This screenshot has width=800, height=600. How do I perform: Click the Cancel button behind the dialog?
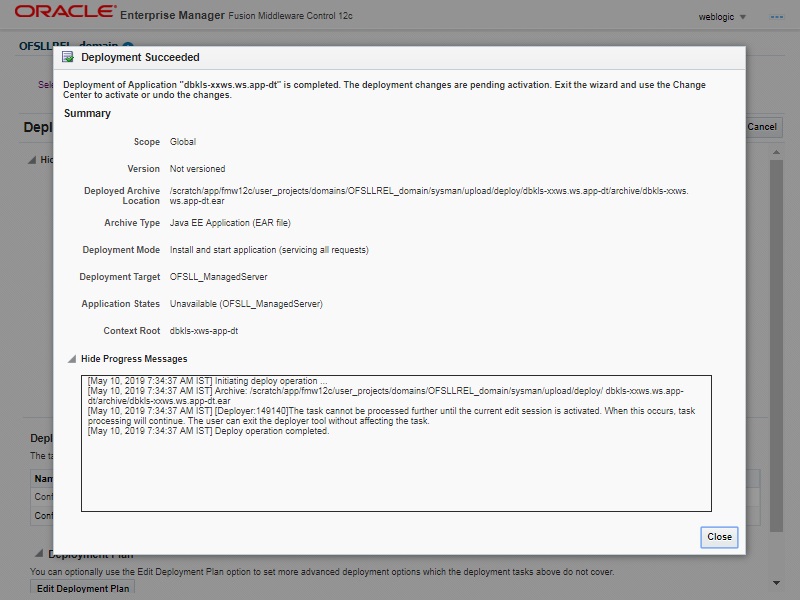tap(762, 127)
